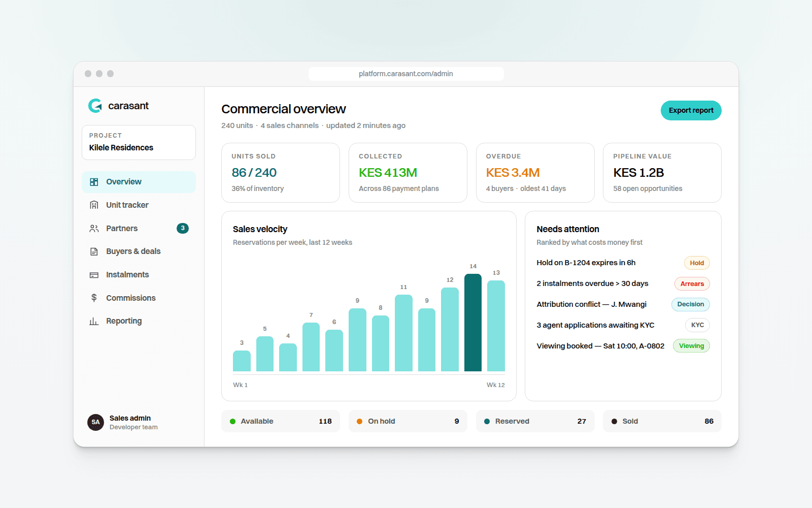Viewport: 812px width, 508px height.
Task: Click the Decision status tag
Action: point(691,304)
